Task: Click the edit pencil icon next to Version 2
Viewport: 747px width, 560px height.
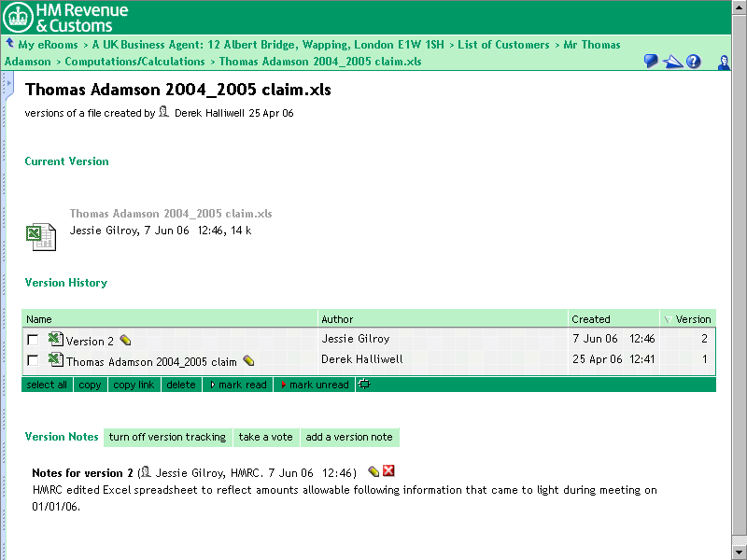Action: click(x=125, y=341)
